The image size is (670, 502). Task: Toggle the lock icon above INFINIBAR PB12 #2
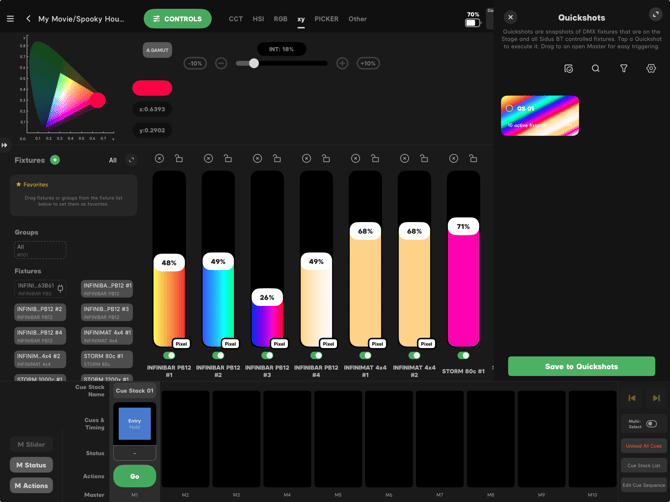228,159
